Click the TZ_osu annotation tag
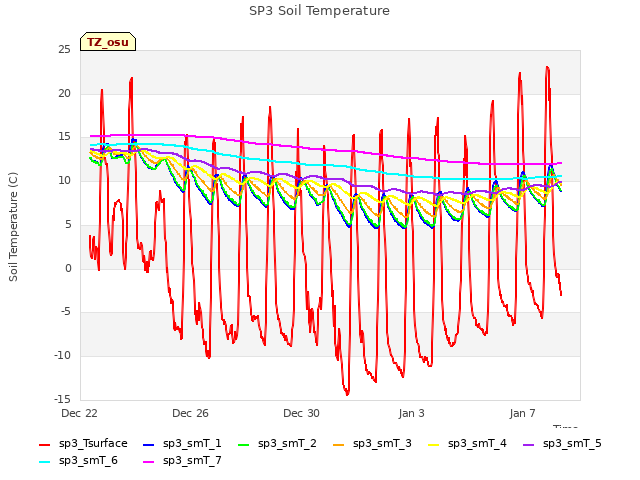The image size is (640, 480). coord(108,42)
